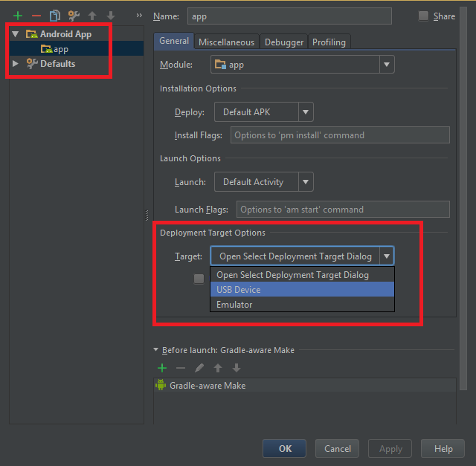
Task: Choose Open Select Deployment Target Dialog option
Action: coord(303,275)
